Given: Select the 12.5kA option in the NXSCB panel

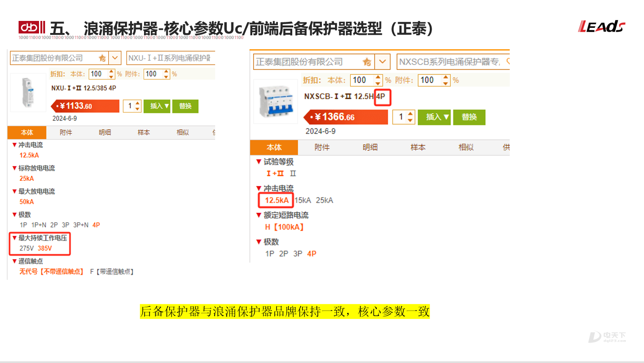Looking at the screenshot, I should pos(277,200).
